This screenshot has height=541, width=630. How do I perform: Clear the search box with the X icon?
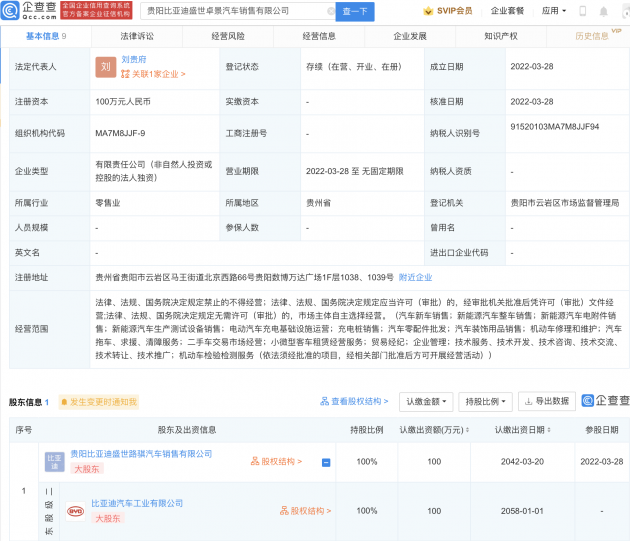[x=331, y=11]
